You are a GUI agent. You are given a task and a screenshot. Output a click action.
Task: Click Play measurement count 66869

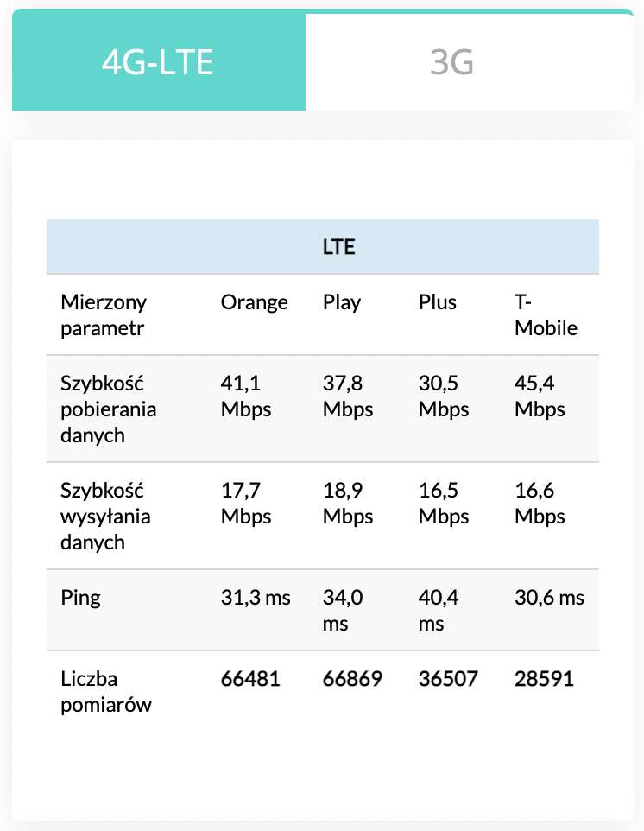point(352,678)
